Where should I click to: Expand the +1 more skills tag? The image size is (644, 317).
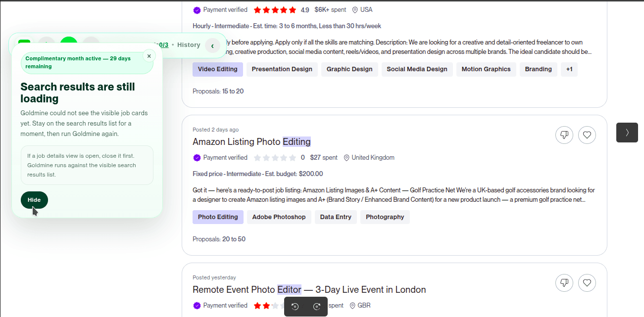[569, 69]
